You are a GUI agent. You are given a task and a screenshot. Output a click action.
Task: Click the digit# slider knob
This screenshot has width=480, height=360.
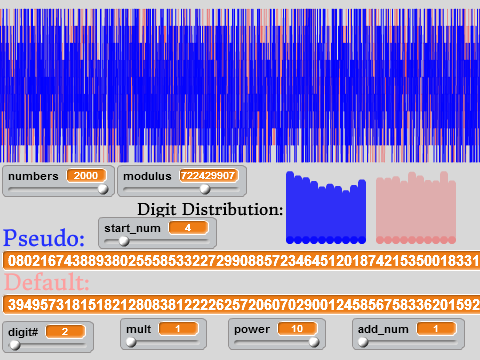pos(15,345)
